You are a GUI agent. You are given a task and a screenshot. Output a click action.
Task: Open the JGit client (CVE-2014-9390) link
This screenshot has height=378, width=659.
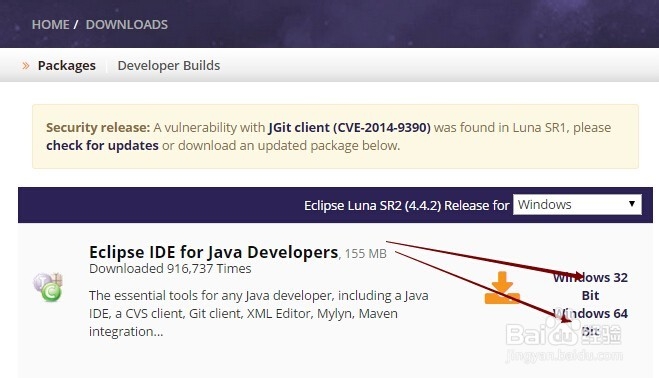(350, 127)
